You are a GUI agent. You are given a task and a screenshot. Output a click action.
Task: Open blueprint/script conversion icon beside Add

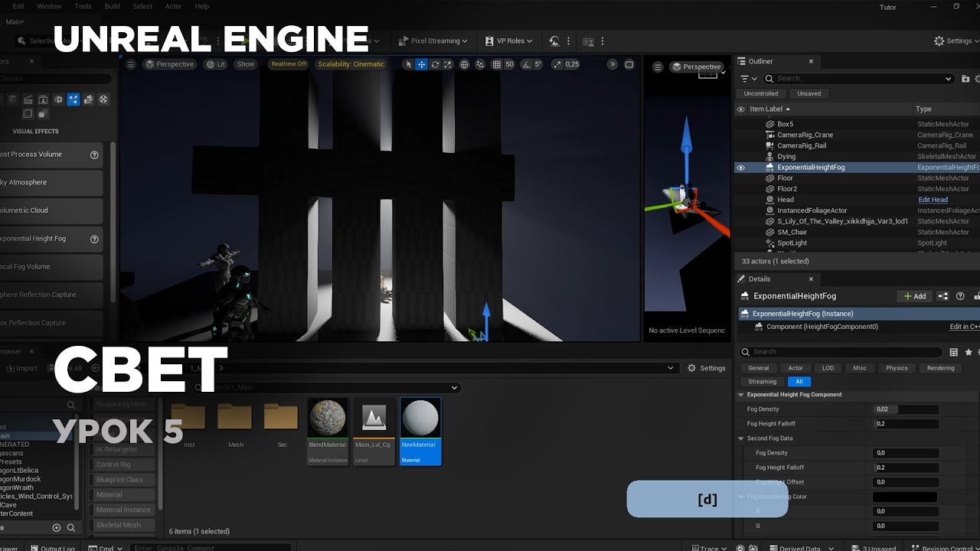[943, 296]
